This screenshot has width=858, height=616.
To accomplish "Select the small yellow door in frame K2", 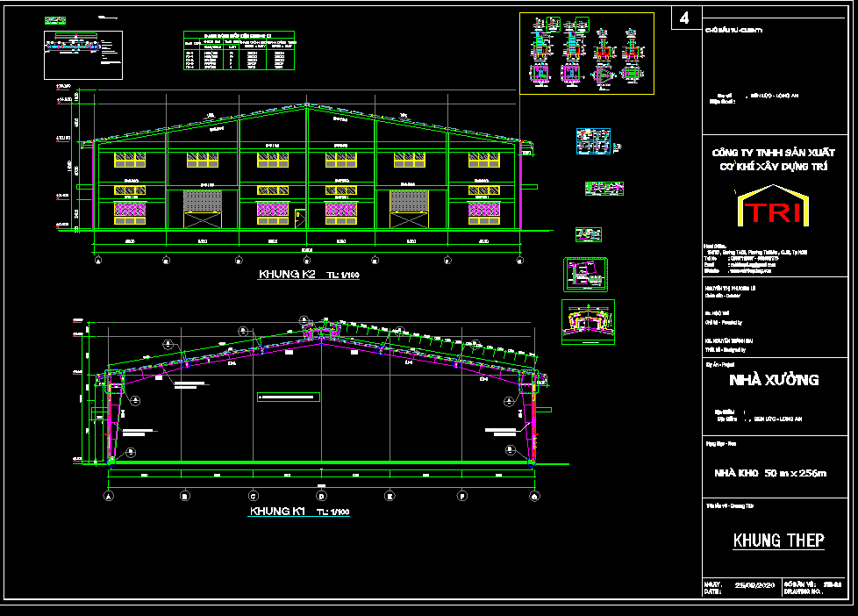I will coord(300,218).
